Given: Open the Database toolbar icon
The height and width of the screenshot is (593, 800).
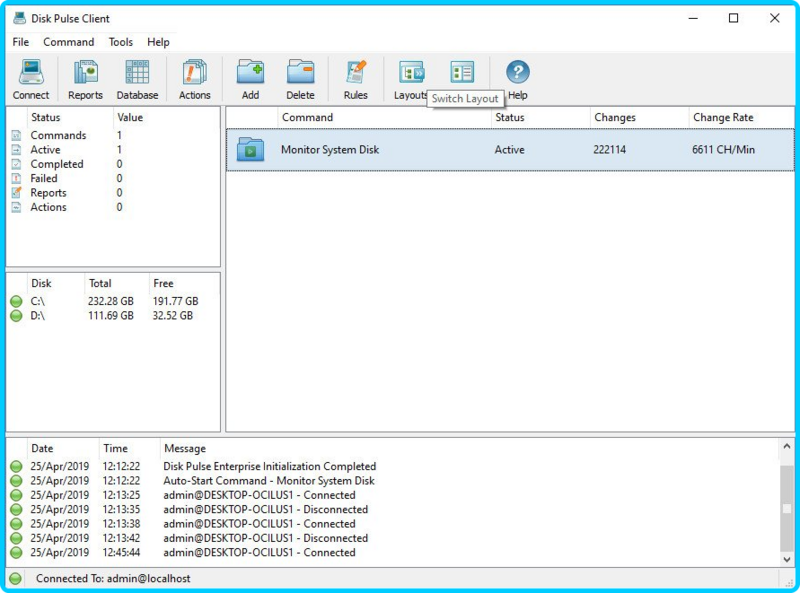Looking at the screenshot, I should click(137, 72).
